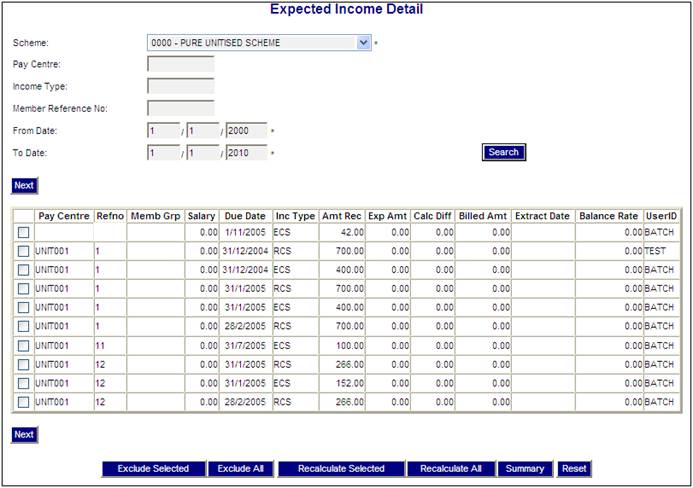
Task: Click into the Pay Centre input field
Action: [180, 65]
